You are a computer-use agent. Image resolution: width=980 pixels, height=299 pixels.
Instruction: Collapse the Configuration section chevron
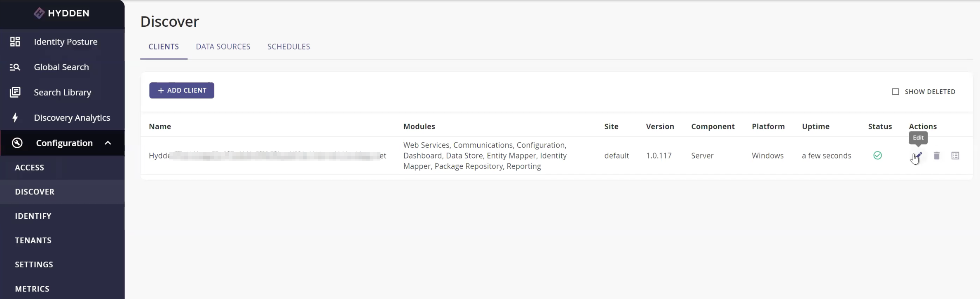point(108,143)
